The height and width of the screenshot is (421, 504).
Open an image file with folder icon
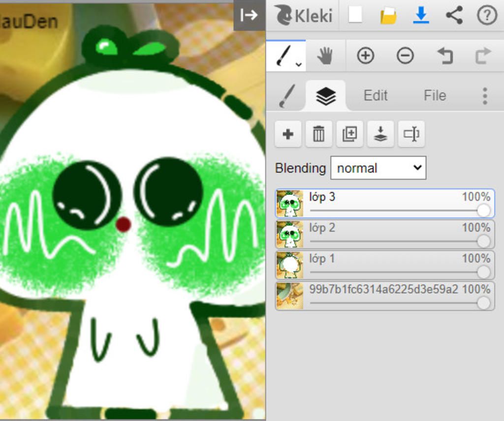point(388,15)
